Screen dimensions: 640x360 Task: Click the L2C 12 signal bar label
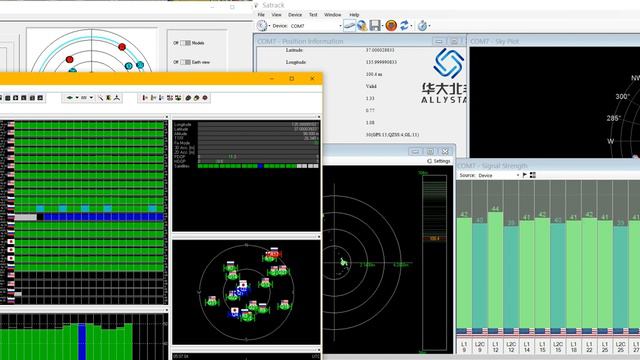(x=511, y=347)
